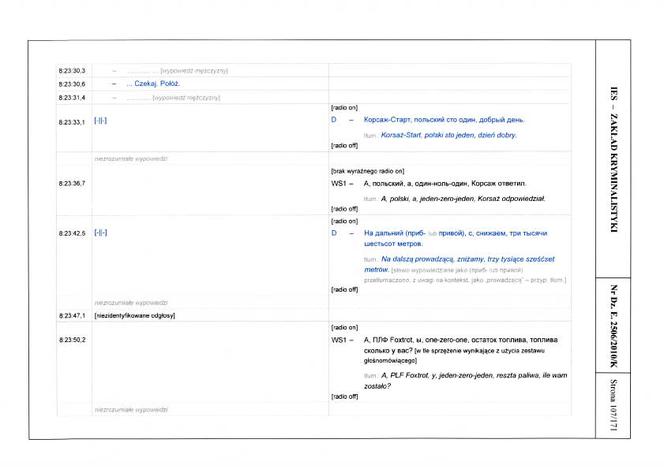664x469 pixels.
Task: Click the [-||-] marker at 8:23:33,1
Action: point(100,121)
